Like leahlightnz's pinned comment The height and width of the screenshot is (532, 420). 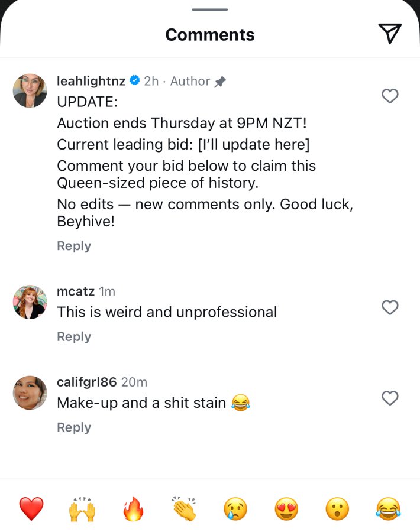point(390,96)
